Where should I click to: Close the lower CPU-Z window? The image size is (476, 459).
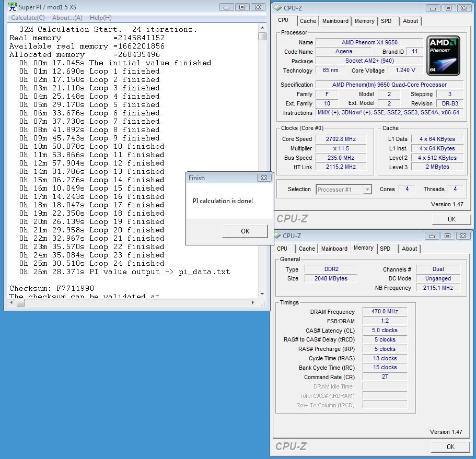[x=463, y=236]
